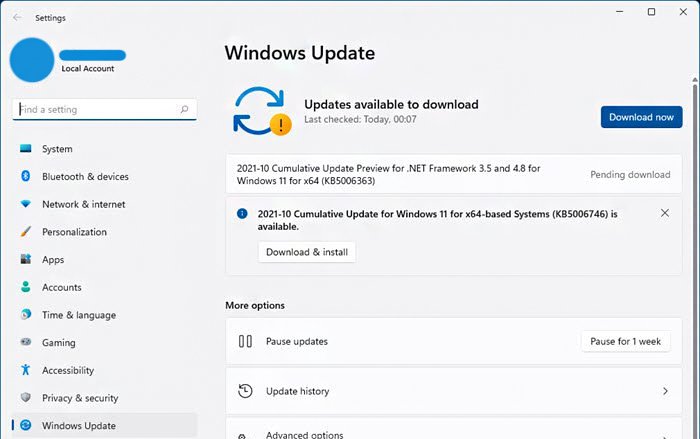
Task: Click the Apps icon in sidebar
Action: [25, 259]
